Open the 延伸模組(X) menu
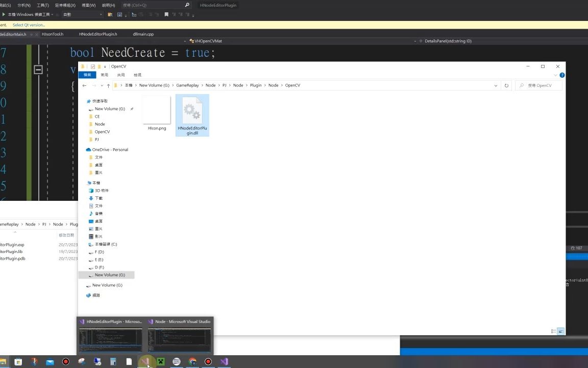The image size is (588, 368). (x=65, y=5)
